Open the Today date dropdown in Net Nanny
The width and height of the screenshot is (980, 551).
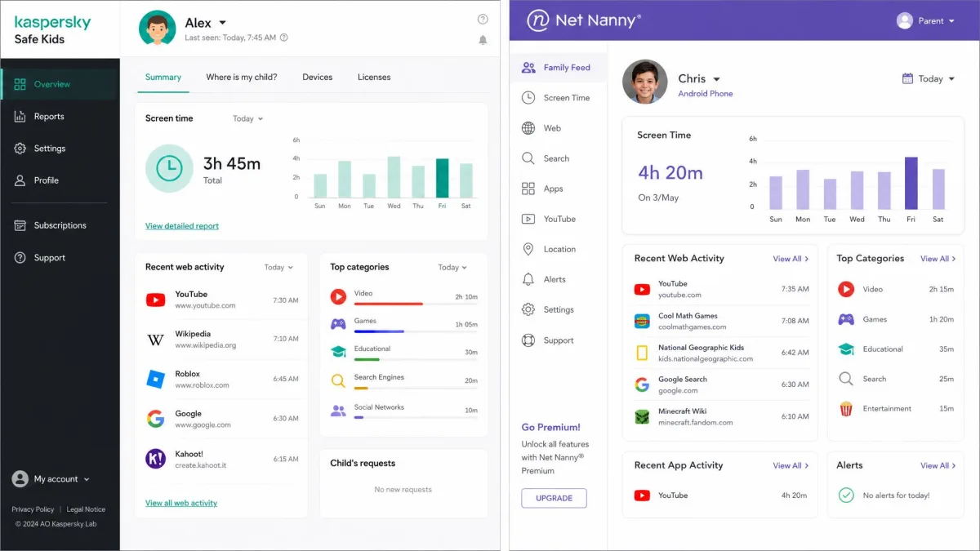[929, 79]
